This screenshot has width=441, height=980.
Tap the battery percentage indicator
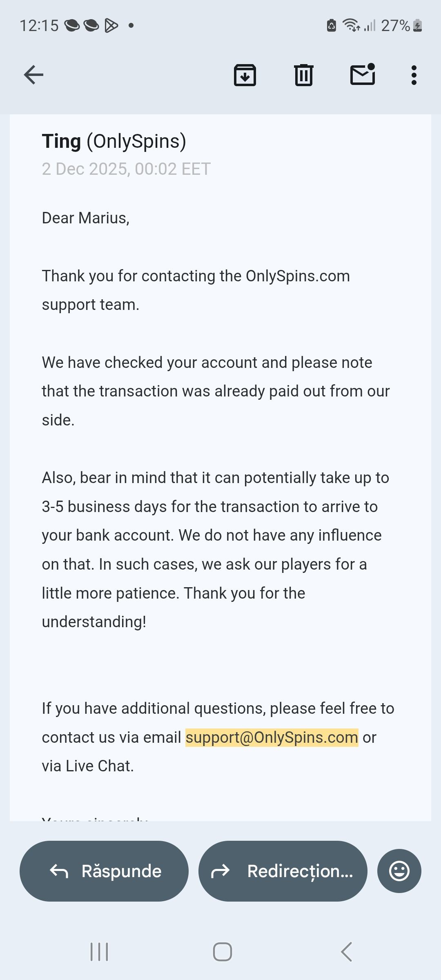pyautogui.click(x=395, y=26)
